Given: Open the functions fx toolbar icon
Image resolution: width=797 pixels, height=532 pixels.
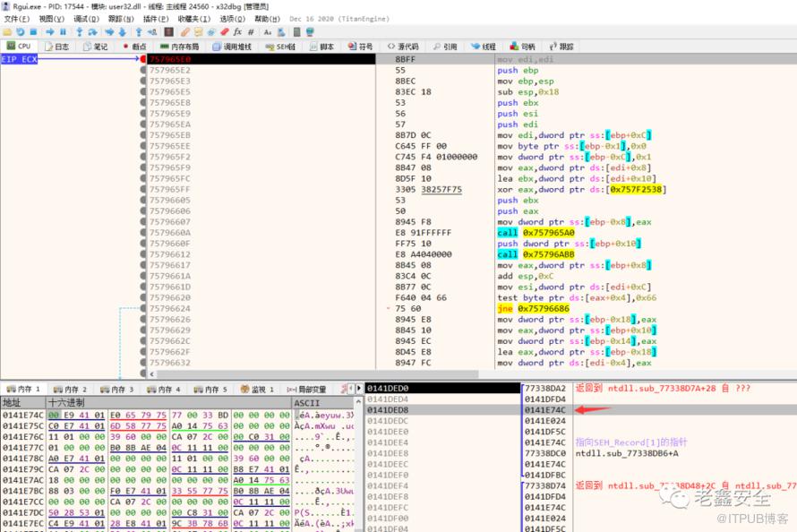Looking at the screenshot, I should pos(237,31).
